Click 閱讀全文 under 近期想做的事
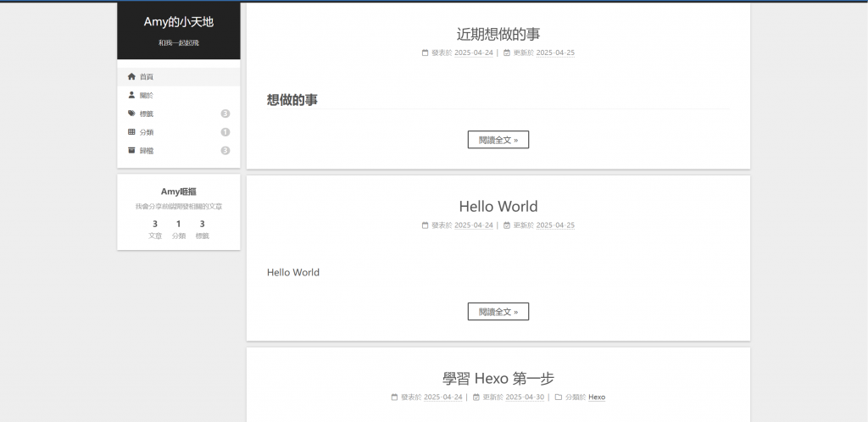The height and width of the screenshot is (422, 868). click(498, 140)
